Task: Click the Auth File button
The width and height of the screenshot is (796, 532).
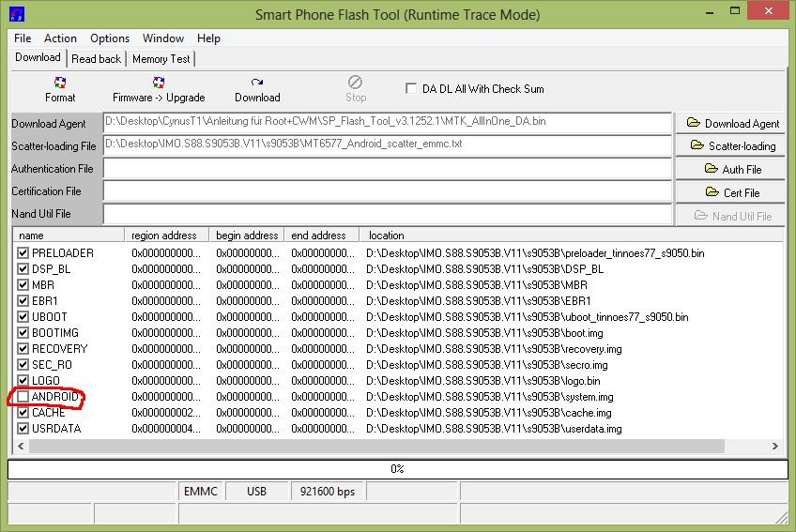Action: click(730, 169)
